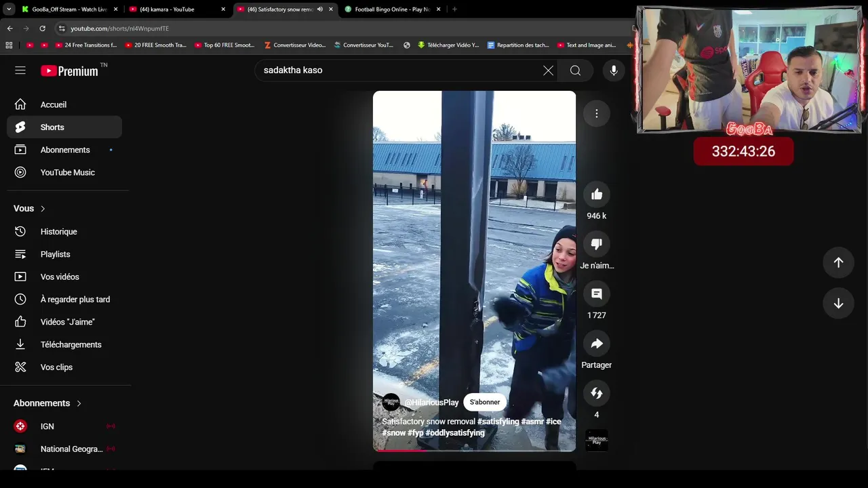Open the tab search dropdown arrow
The image size is (868, 488).
pos(9,9)
